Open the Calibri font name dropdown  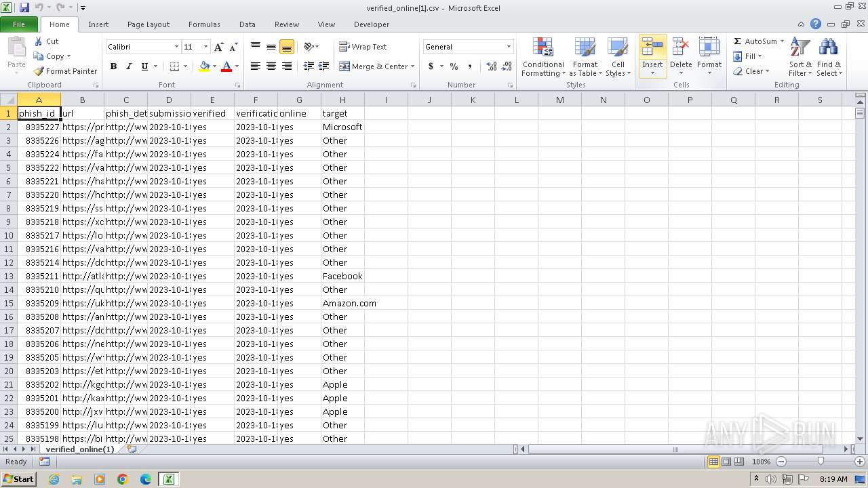176,47
